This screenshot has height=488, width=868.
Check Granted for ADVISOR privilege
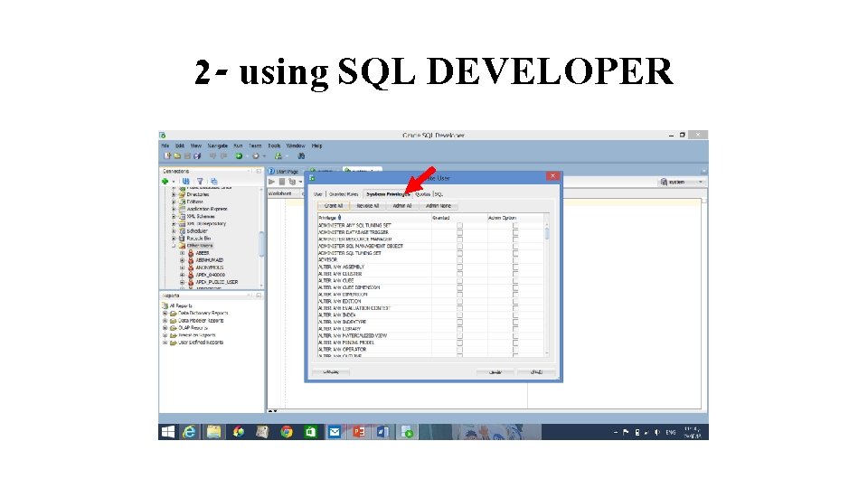click(x=459, y=259)
